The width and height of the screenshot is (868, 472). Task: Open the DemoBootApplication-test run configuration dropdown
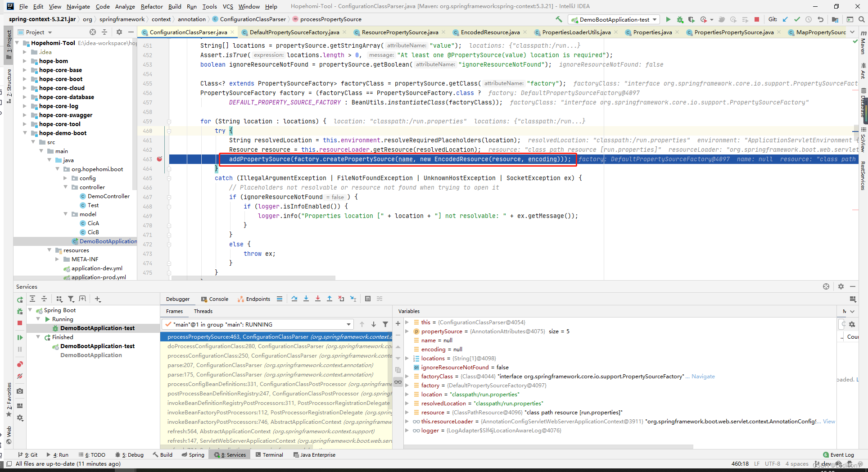614,19
